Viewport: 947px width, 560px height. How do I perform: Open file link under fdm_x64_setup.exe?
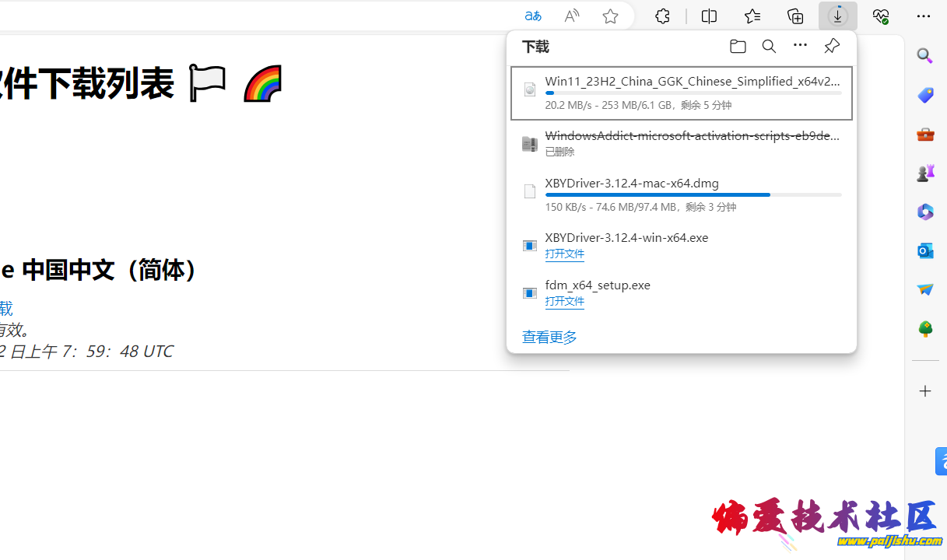(x=564, y=301)
